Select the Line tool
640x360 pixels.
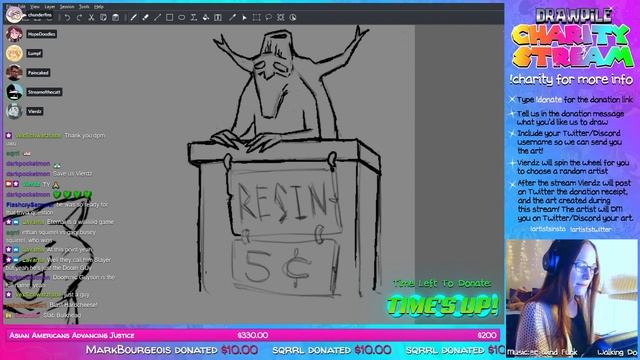158,18
